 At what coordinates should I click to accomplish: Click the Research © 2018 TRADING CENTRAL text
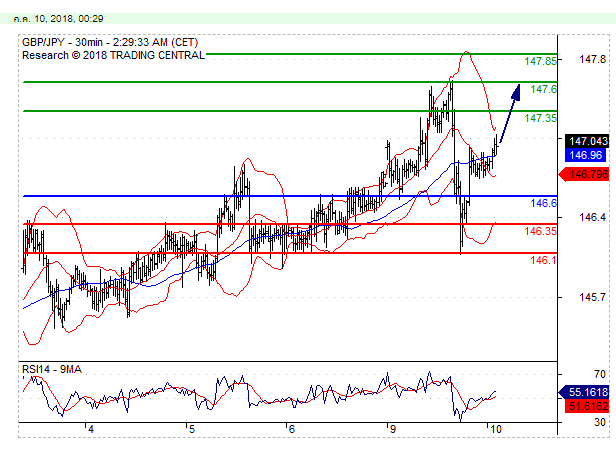(x=114, y=55)
